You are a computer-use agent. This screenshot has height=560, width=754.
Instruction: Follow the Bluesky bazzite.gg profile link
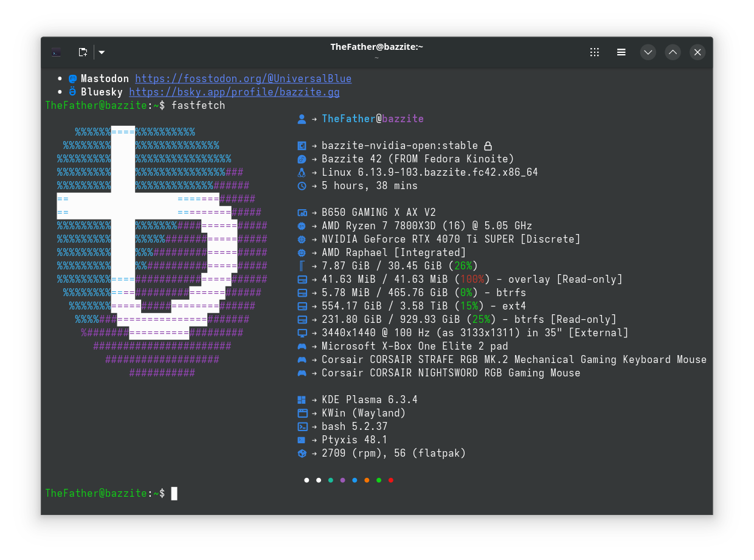tap(233, 92)
